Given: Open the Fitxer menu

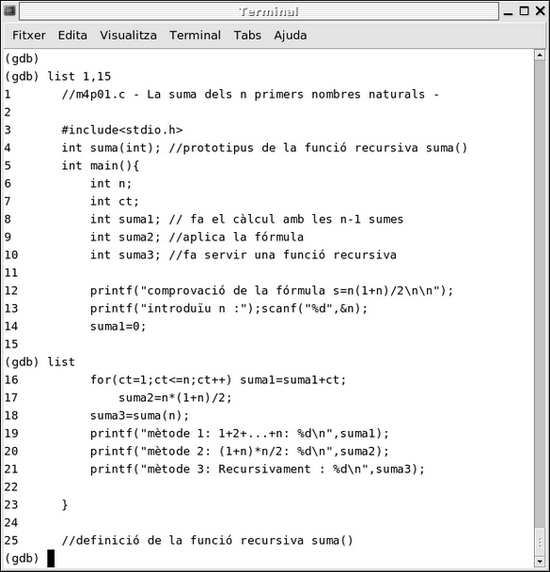Looking at the screenshot, I should (x=29, y=35).
